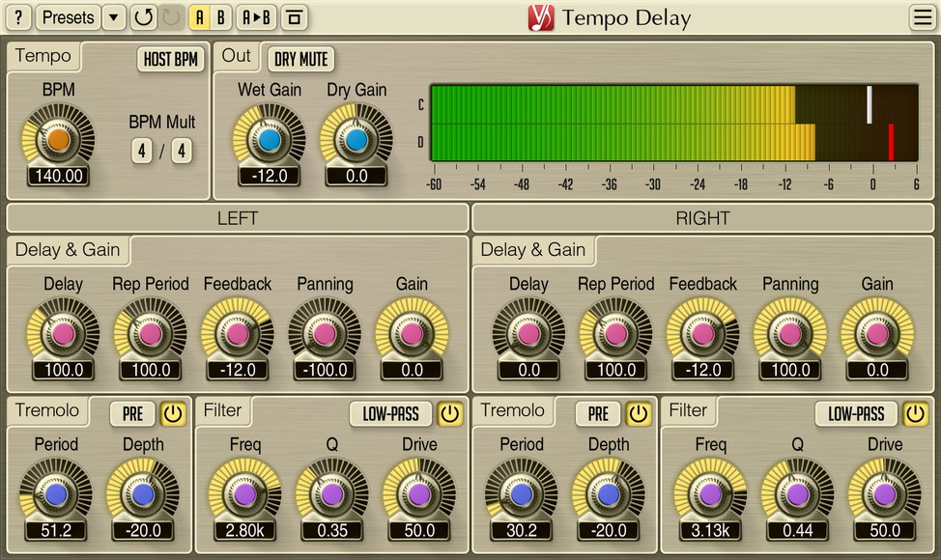
Task: Toggle the HOST BPM button
Action: point(170,59)
